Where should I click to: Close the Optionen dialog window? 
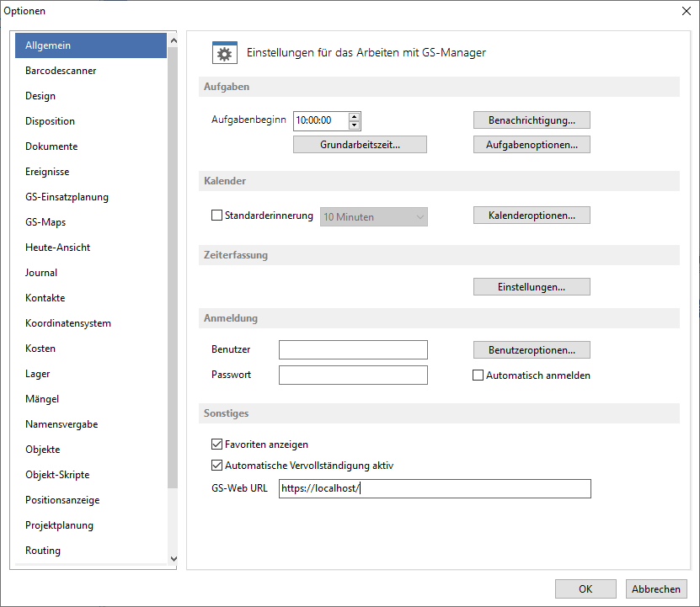[x=687, y=11]
